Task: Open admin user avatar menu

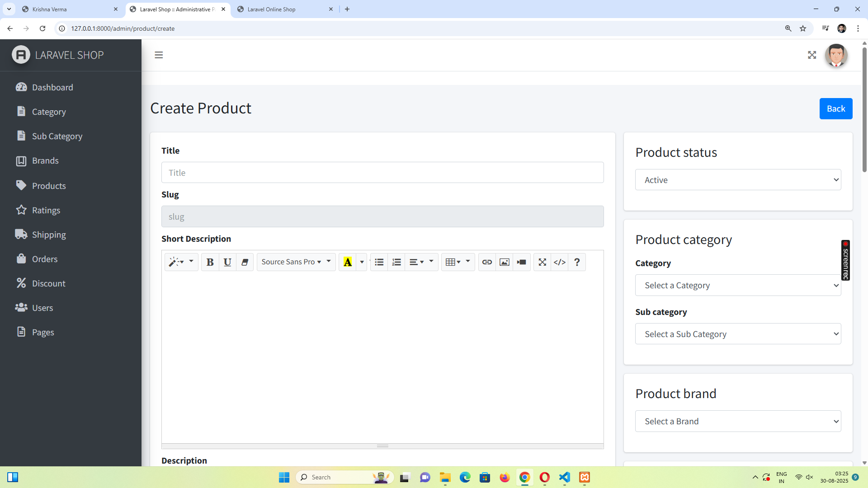Action: point(836,55)
